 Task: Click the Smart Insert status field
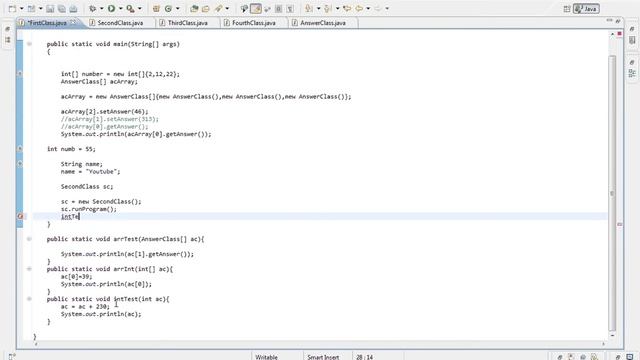click(x=323, y=357)
